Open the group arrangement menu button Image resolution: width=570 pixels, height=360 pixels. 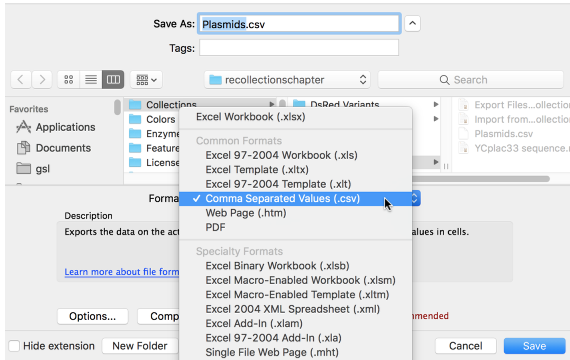(x=146, y=80)
